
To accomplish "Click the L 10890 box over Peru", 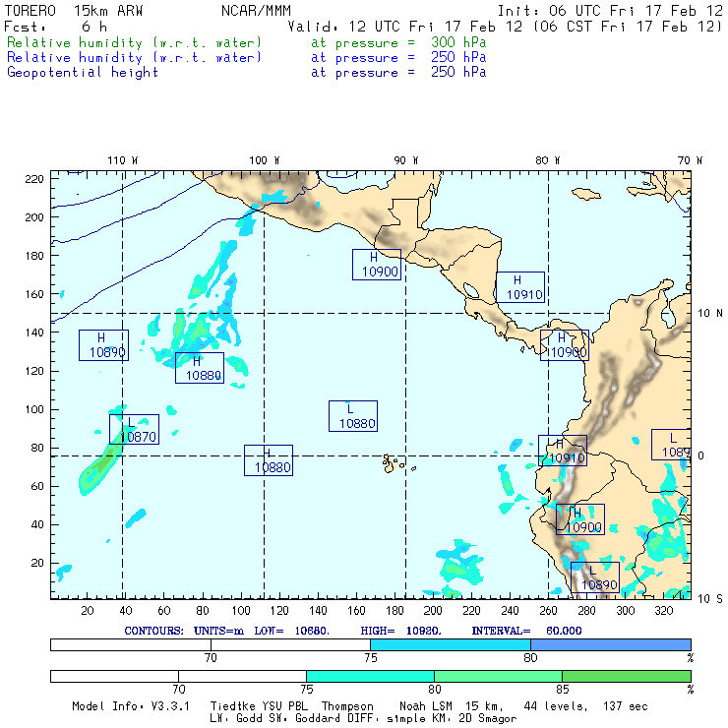I will [x=595, y=577].
